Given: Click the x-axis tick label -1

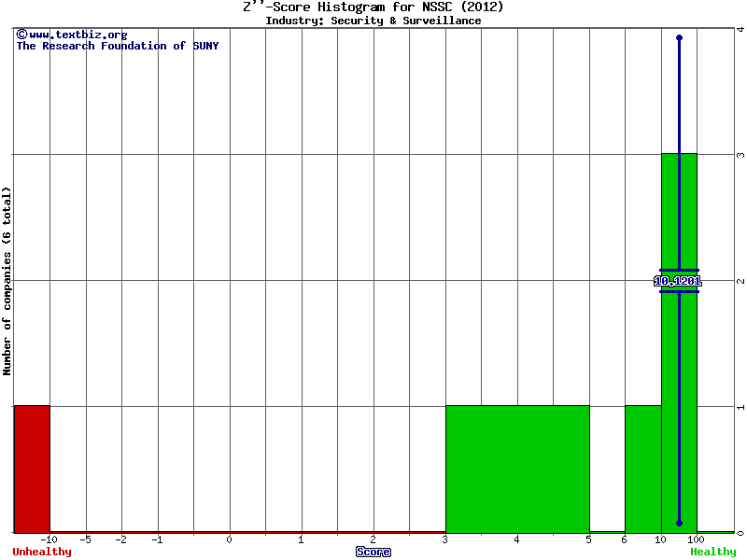Looking at the screenshot, I should (157, 540).
